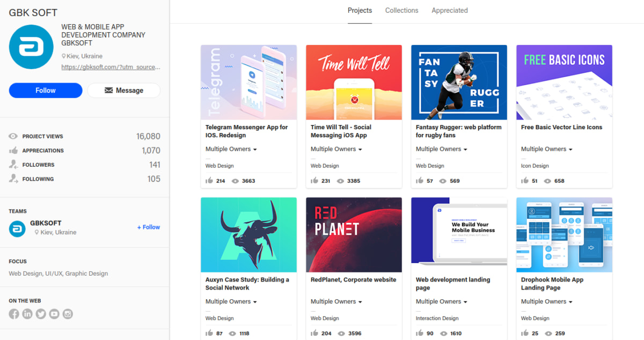
Task: Open the LinkedIn social icon
Action: pos(27,314)
